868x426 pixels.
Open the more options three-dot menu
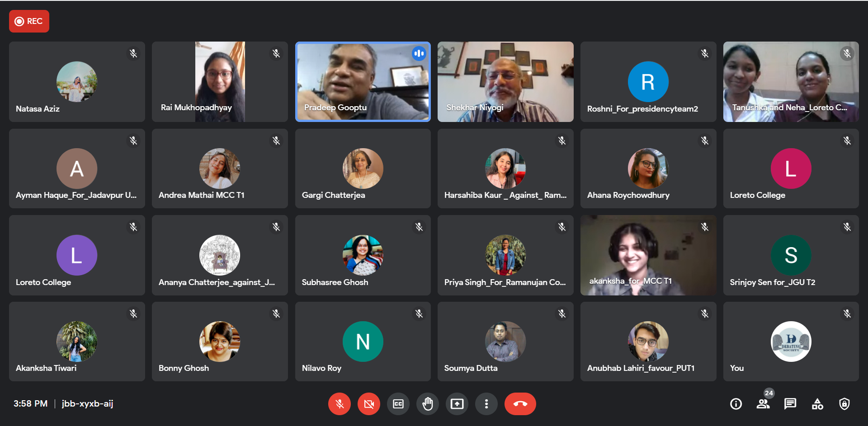[x=486, y=404]
